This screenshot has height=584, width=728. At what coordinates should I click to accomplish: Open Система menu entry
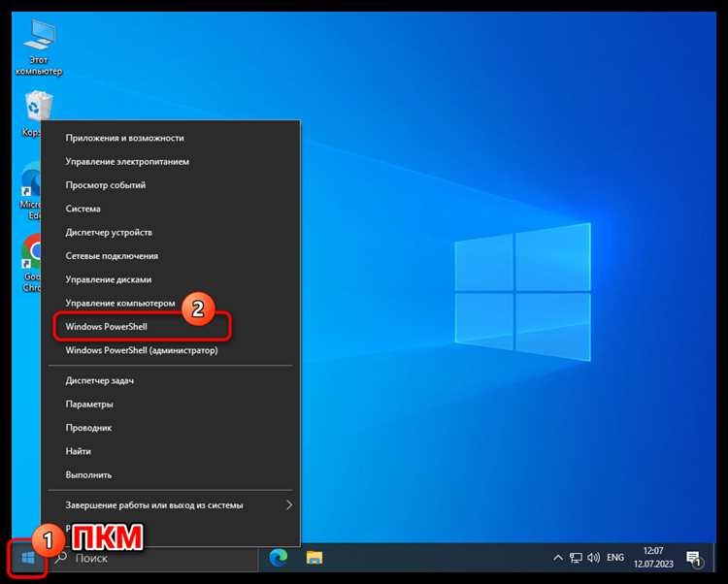[x=171, y=209]
